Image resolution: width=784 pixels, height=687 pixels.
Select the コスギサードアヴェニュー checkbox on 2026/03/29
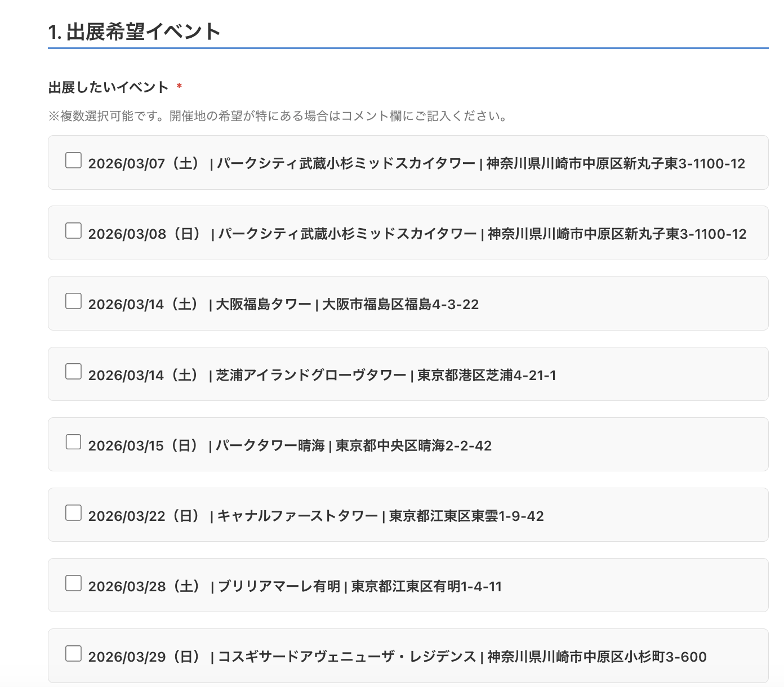click(x=74, y=654)
